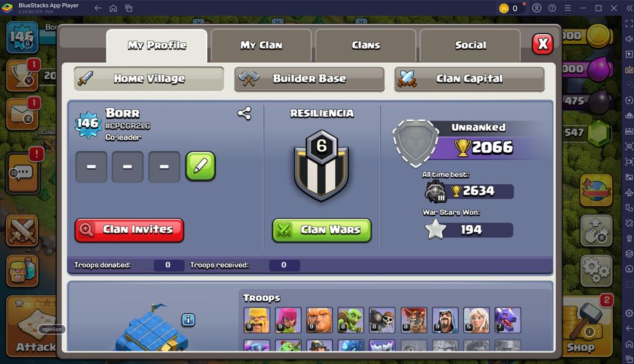Viewport: 634px width, 364px height.
Task: Switch to the My Clan tab
Action: pyautogui.click(x=261, y=45)
